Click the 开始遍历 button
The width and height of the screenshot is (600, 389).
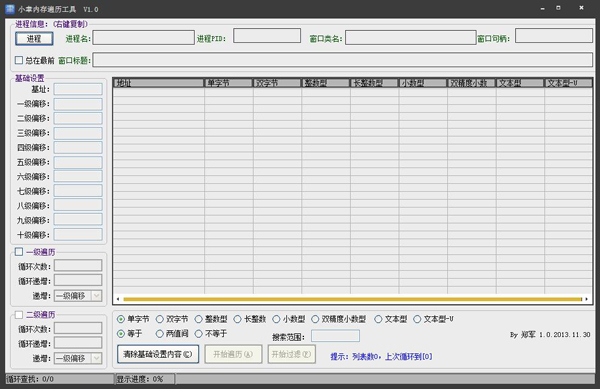point(233,354)
